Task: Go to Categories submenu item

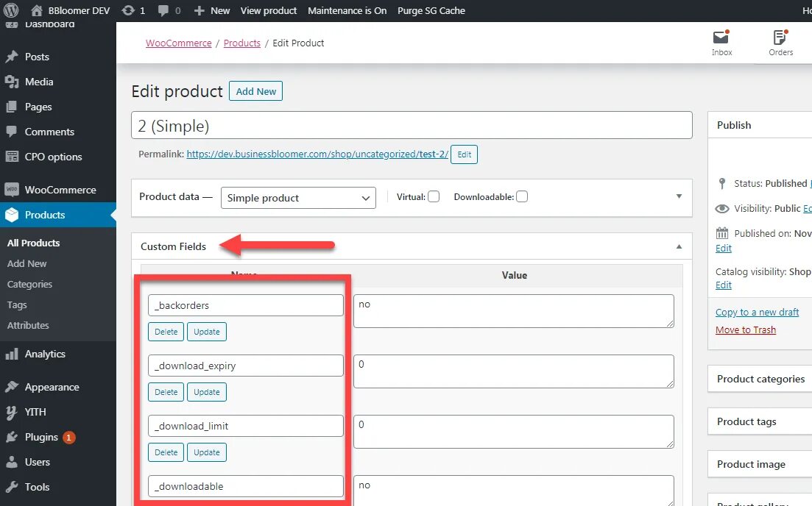Action: coord(29,284)
